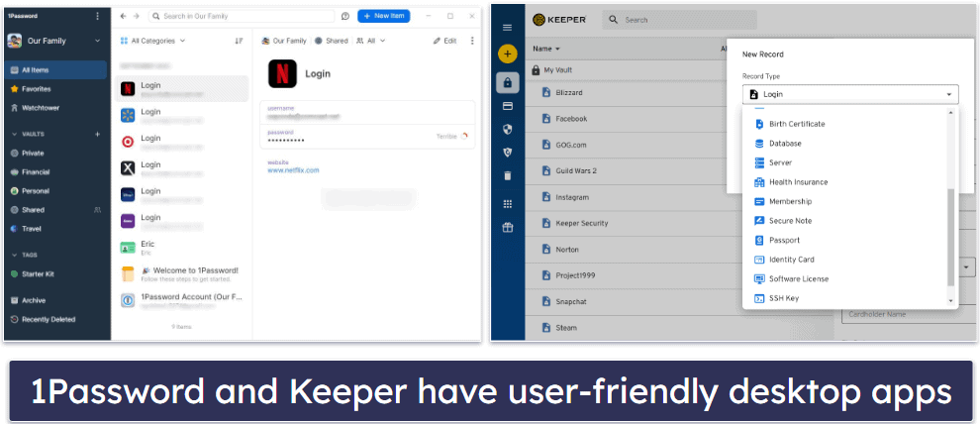Open item options menu beside Edit

472,41
